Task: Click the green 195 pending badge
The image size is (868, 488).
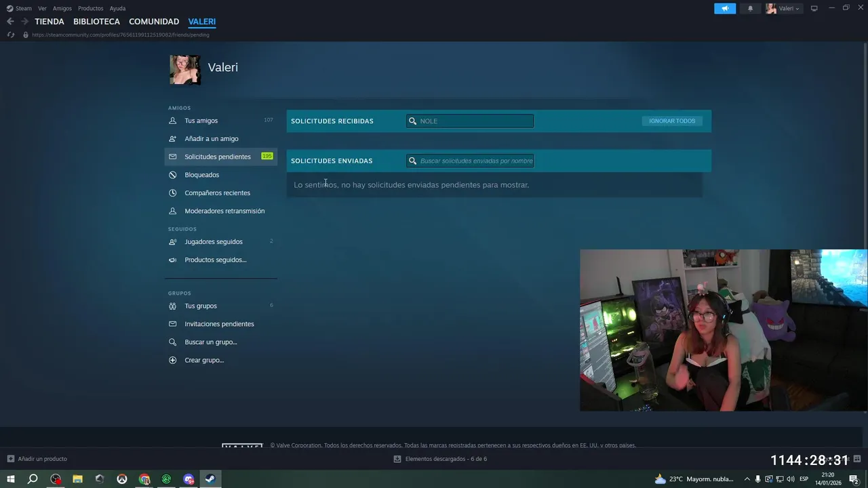Action: [267, 156]
